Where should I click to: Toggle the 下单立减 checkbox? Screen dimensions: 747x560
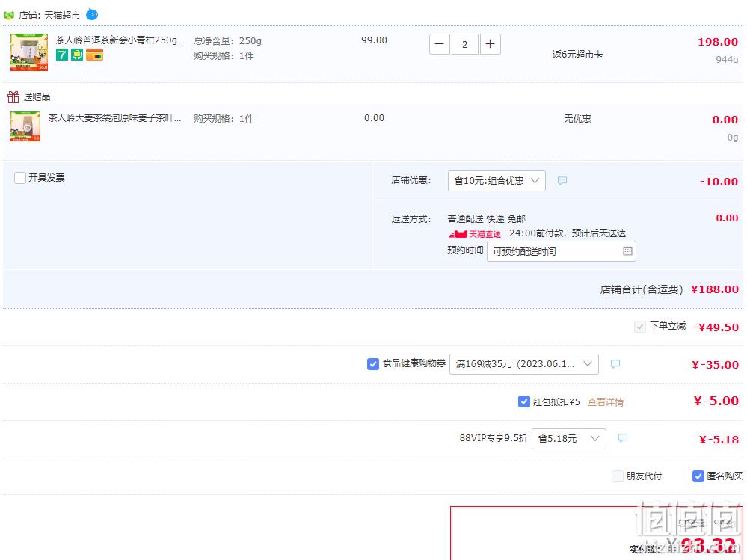click(x=640, y=327)
